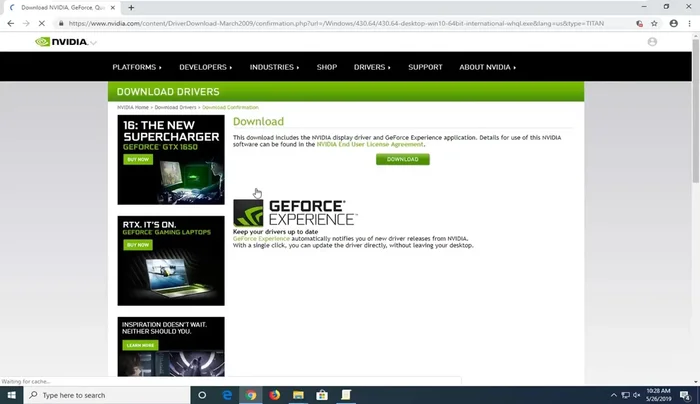Open the Shop menu item
The height and width of the screenshot is (404, 700).
pos(327,67)
